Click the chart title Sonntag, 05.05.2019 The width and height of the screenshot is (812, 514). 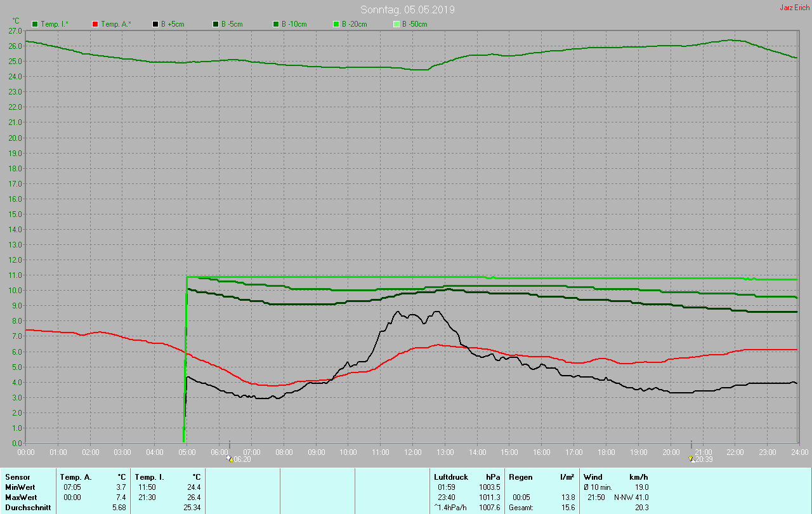point(407,10)
